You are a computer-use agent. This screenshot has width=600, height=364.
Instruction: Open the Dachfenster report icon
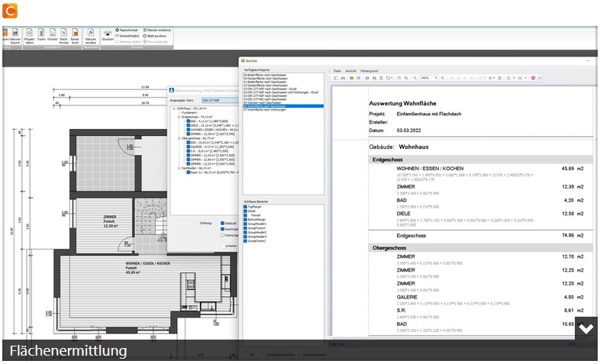coord(64,36)
